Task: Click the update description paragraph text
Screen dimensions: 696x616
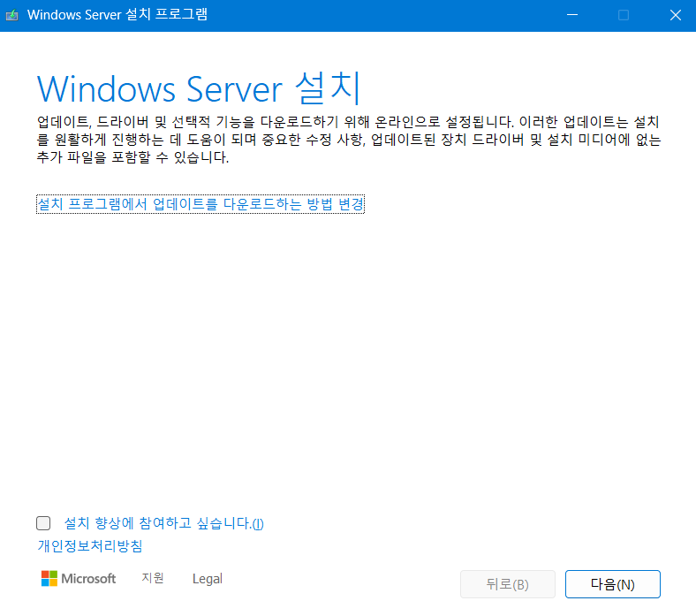Action: (349, 140)
